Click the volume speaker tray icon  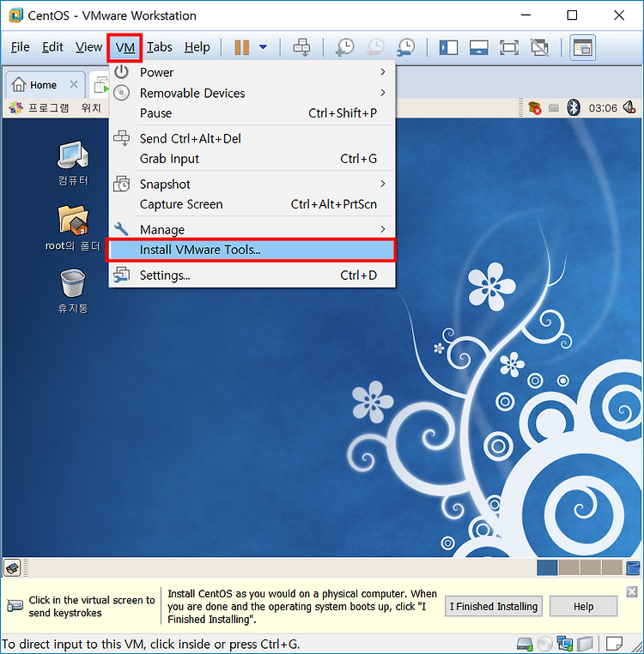(629, 107)
